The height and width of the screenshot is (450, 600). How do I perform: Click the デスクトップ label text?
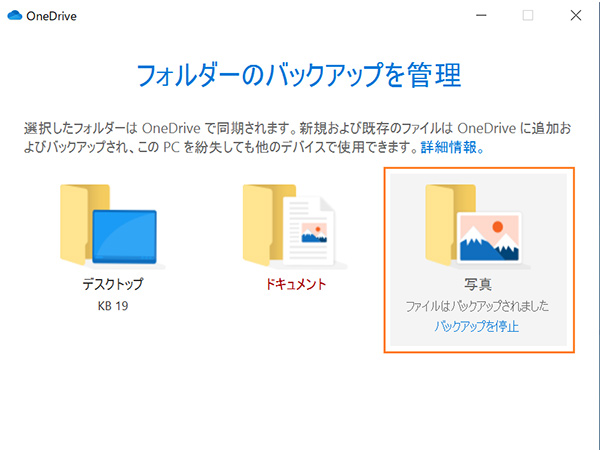coord(113,284)
